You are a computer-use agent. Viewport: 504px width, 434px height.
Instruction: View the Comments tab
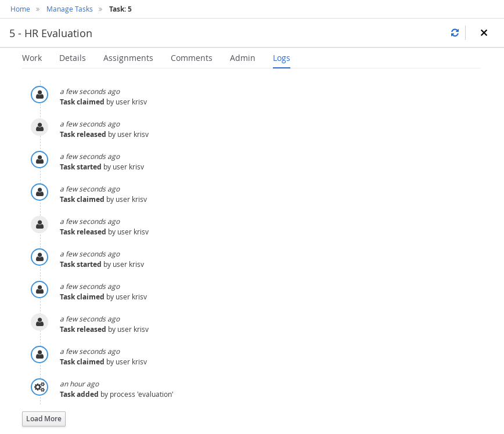tap(192, 58)
